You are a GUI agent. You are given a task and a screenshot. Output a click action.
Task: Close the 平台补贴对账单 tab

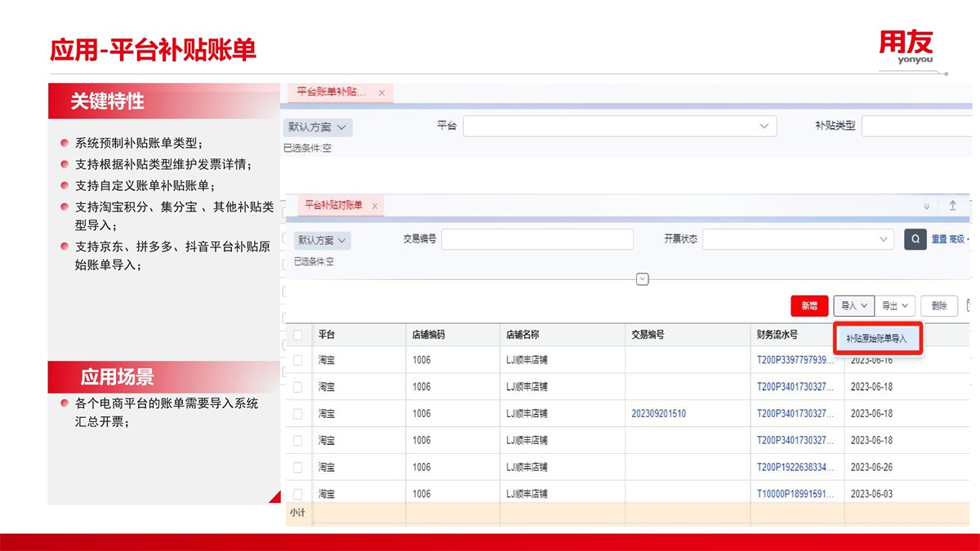[x=375, y=207]
